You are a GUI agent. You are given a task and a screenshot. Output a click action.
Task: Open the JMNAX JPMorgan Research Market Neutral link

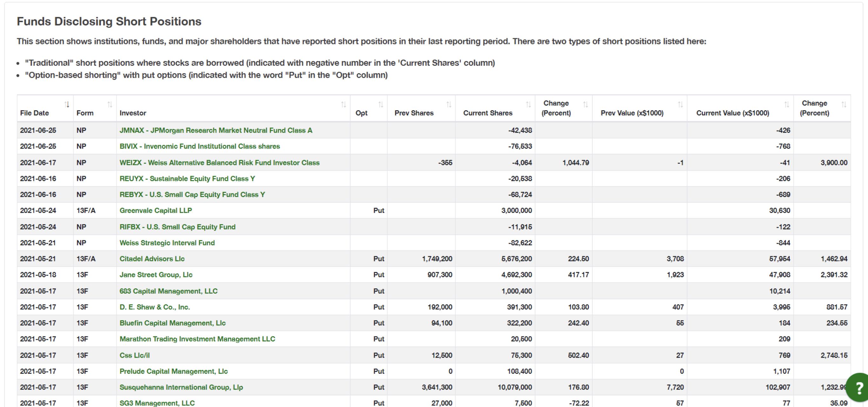(216, 130)
